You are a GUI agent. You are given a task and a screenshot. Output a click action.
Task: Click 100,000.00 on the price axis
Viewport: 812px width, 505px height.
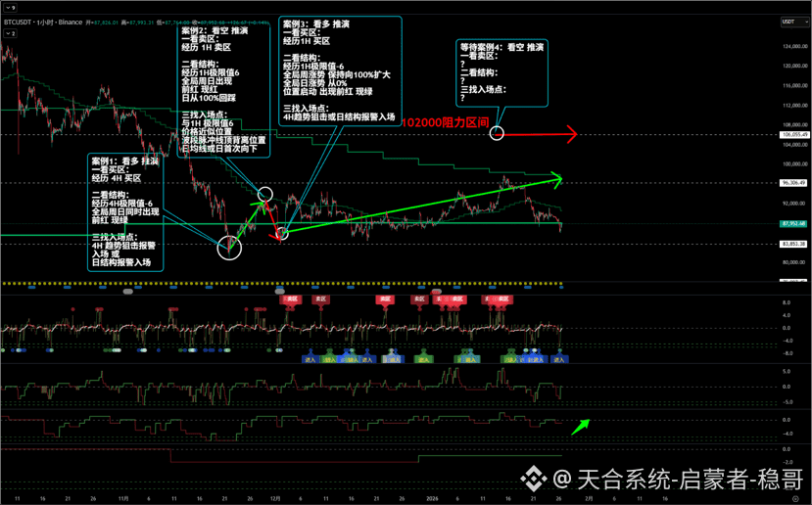pyautogui.click(x=794, y=164)
